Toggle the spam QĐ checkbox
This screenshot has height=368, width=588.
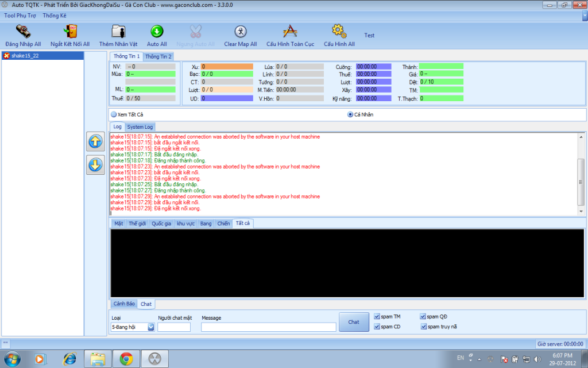[423, 317]
